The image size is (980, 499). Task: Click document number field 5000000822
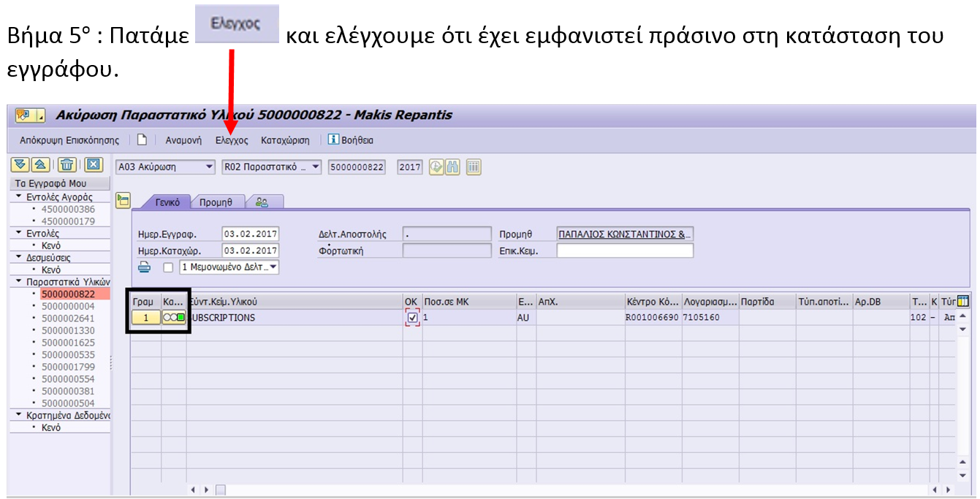357,167
